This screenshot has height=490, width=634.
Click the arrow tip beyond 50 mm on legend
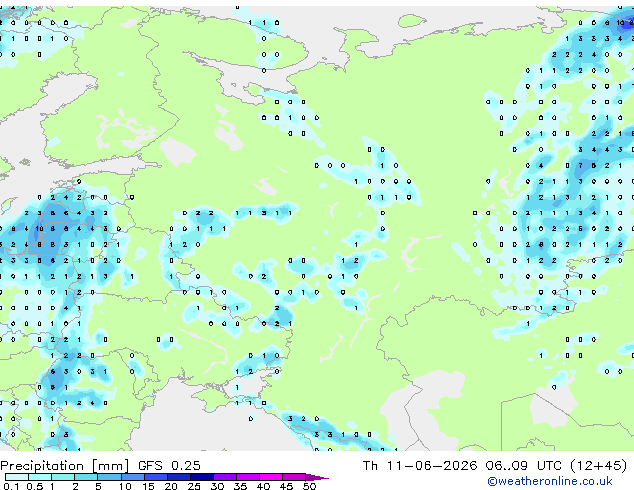coord(317,477)
